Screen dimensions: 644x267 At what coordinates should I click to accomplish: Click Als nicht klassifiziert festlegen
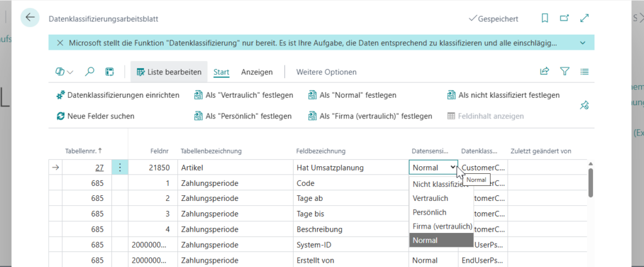[x=503, y=95]
